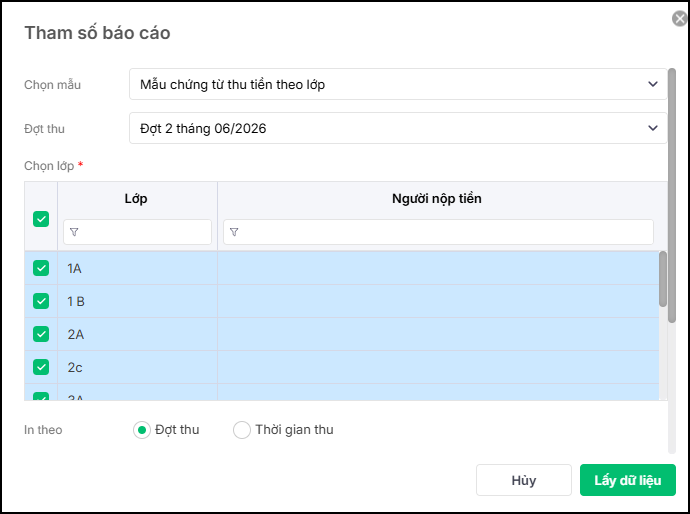Open the Chọn mẫu dropdown
This screenshot has width=690, height=514.
[x=390, y=85]
